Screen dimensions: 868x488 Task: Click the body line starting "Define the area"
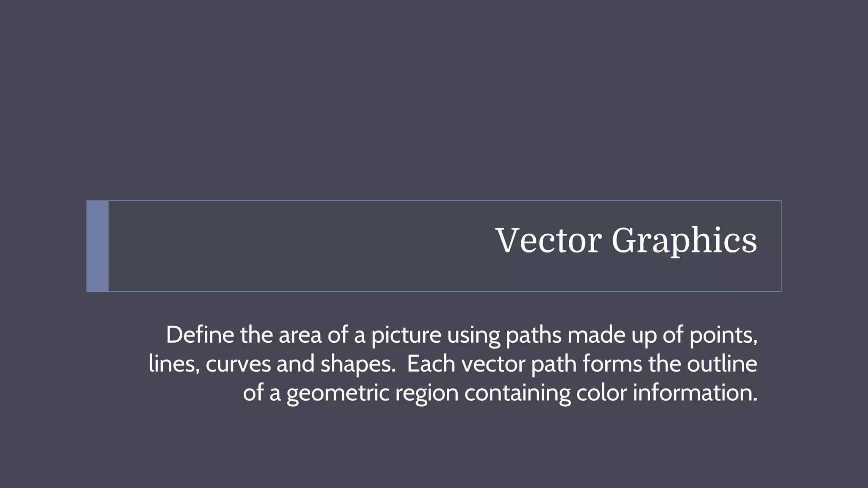(462, 335)
